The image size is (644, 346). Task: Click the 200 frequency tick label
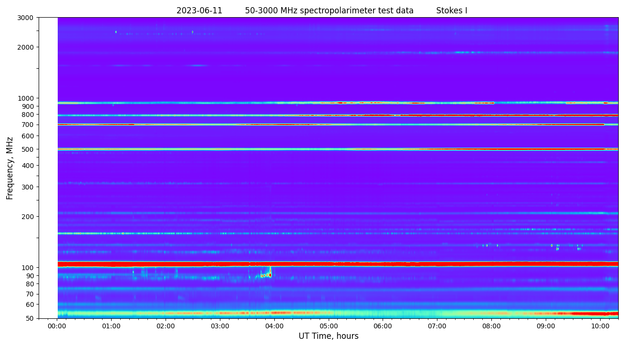[x=27, y=217]
